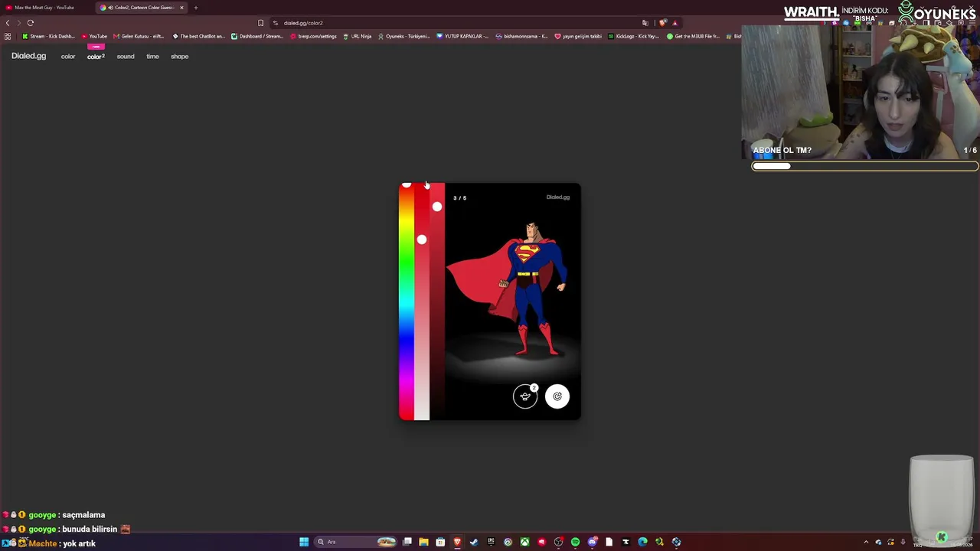Reload the current page
Image resolution: width=980 pixels, height=551 pixels.
pyautogui.click(x=31, y=23)
